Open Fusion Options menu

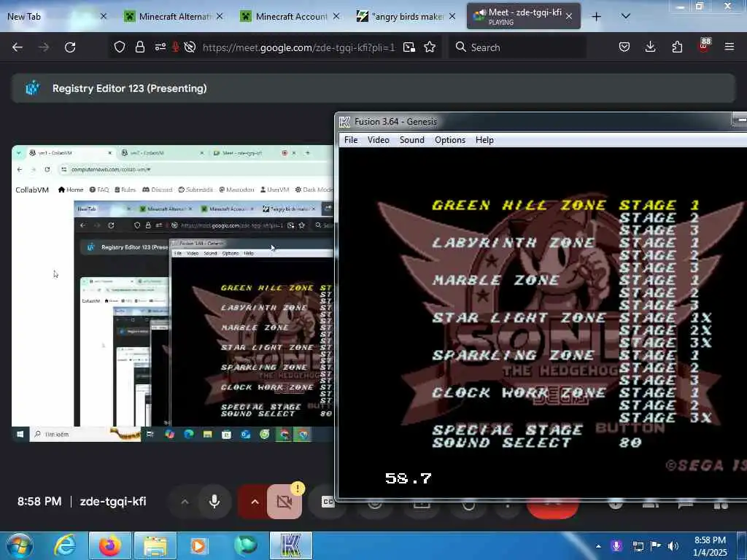pyautogui.click(x=449, y=140)
